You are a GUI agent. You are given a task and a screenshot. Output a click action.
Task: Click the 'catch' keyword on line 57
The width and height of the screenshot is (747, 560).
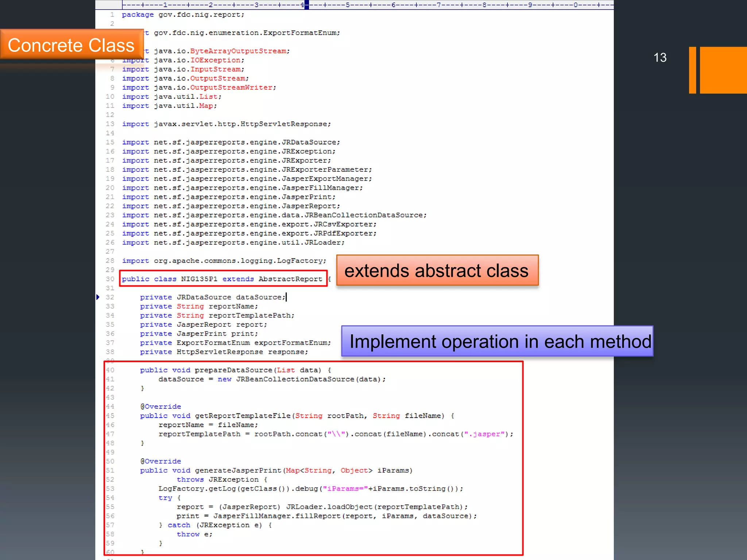click(x=179, y=525)
